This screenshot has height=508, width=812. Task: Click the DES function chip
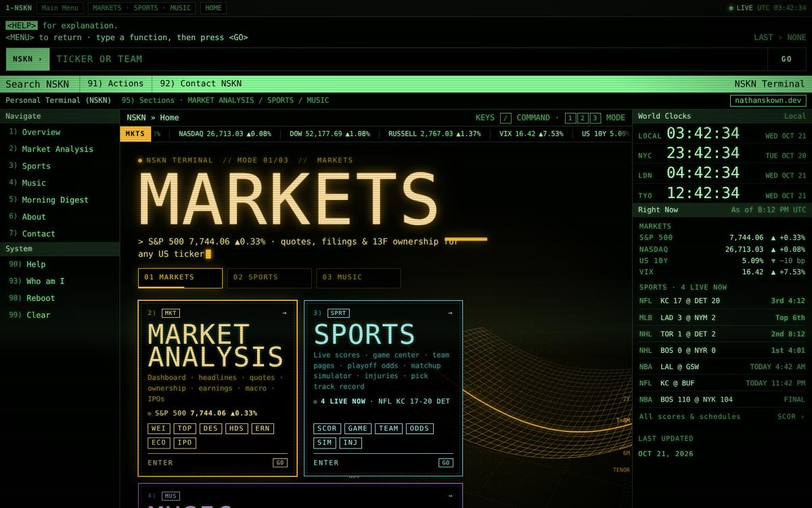(x=210, y=428)
